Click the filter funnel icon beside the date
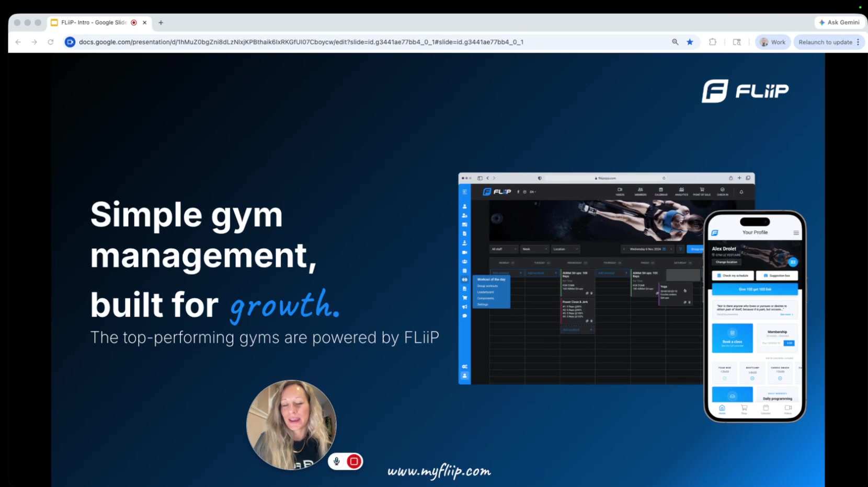This screenshot has width=868, height=487. 680,249
